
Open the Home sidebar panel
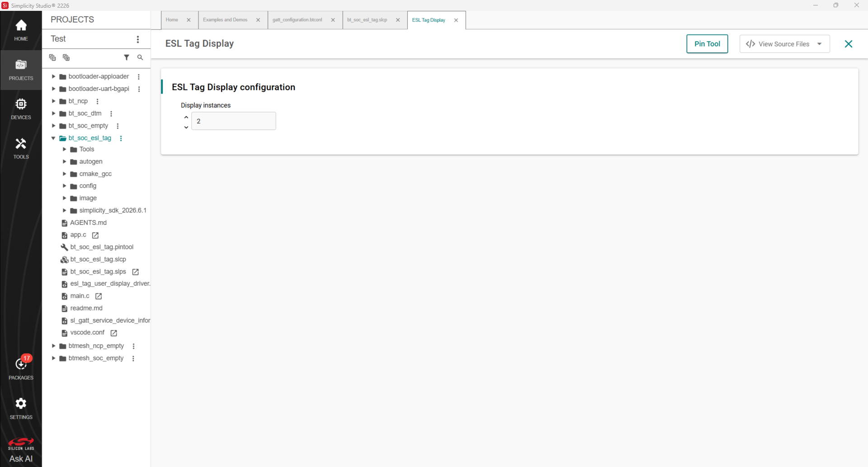click(21, 30)
